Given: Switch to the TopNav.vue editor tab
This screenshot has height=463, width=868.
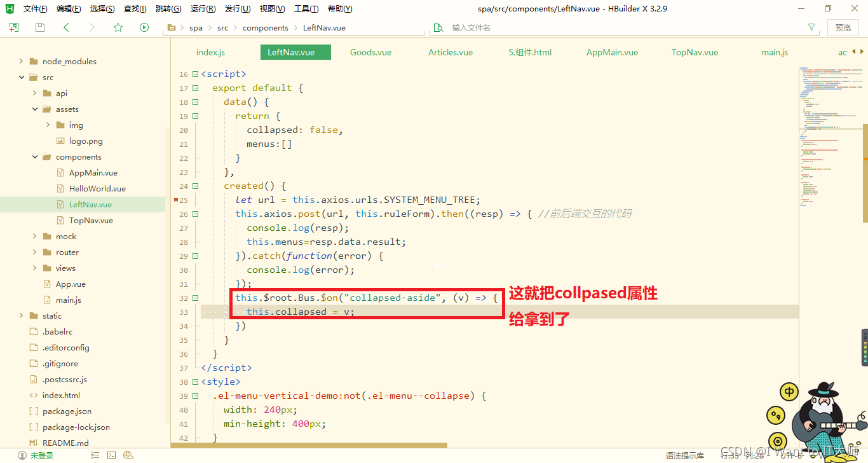Looking at the screenshot, I should [695, 52].
